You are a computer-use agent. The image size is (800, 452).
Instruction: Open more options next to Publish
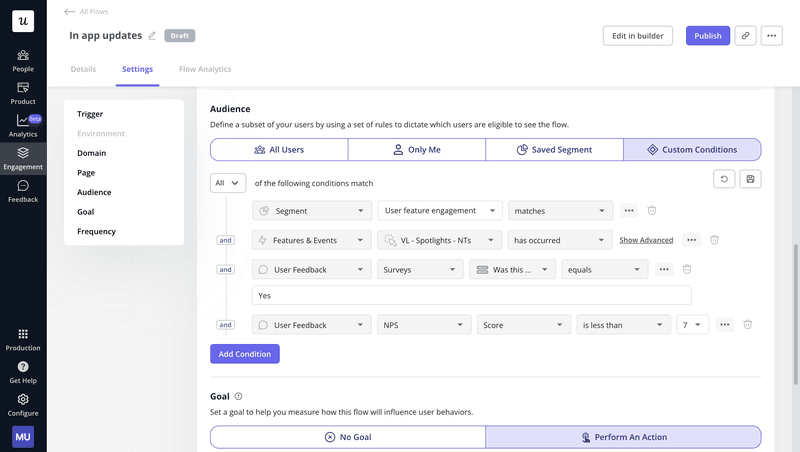pos(771,36)
